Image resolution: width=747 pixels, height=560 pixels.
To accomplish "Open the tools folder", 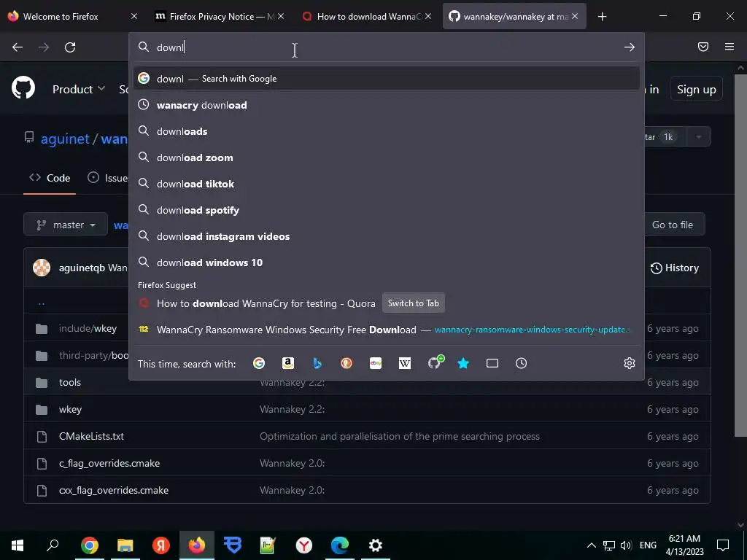I will point(70,382).
